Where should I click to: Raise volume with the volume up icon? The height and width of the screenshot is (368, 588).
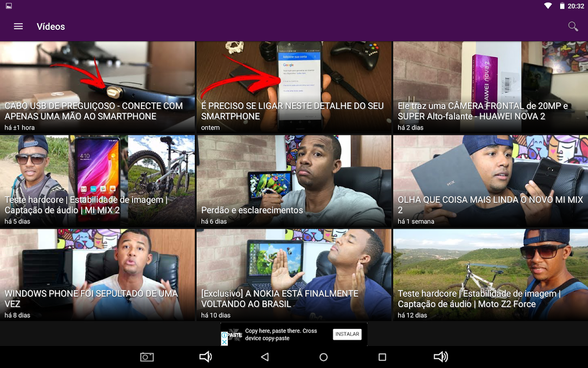pos(441,357)
